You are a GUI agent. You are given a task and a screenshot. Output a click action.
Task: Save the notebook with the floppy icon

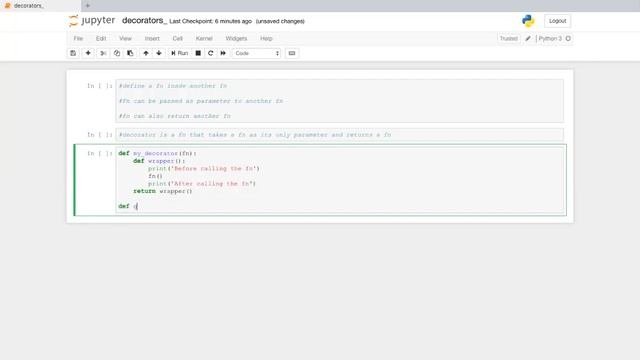click(x=73, y=53)
